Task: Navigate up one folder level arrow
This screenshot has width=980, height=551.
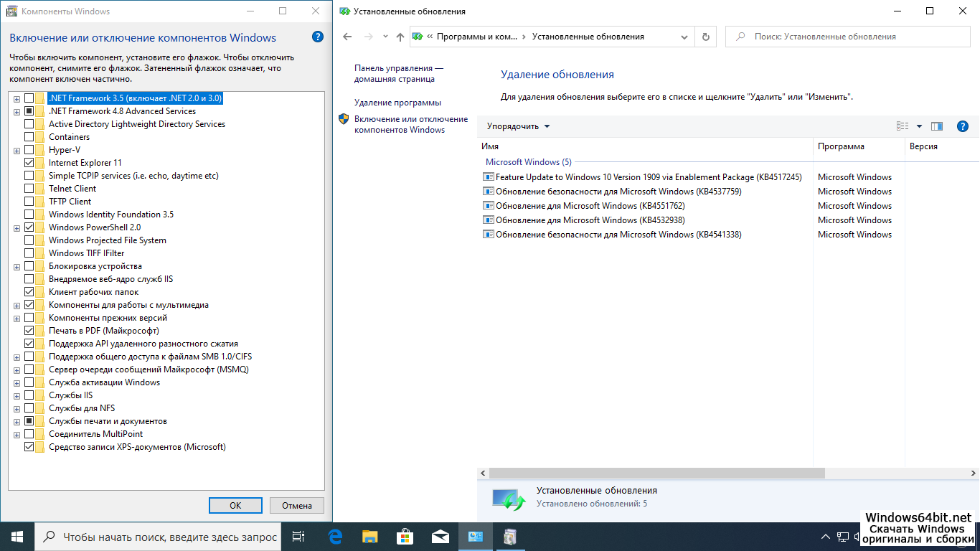Action: coord(400,37)
